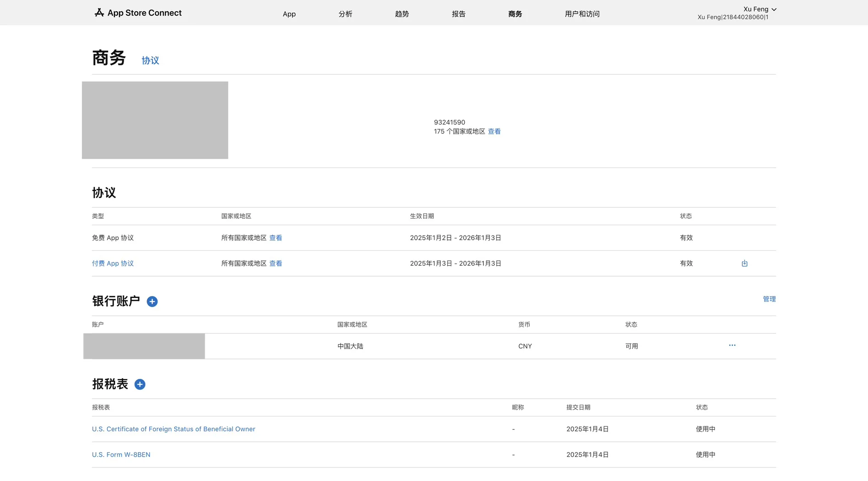Click the App Store Connect logo
This screenshot has width=868, height=481.
click(x=138, y=13)
